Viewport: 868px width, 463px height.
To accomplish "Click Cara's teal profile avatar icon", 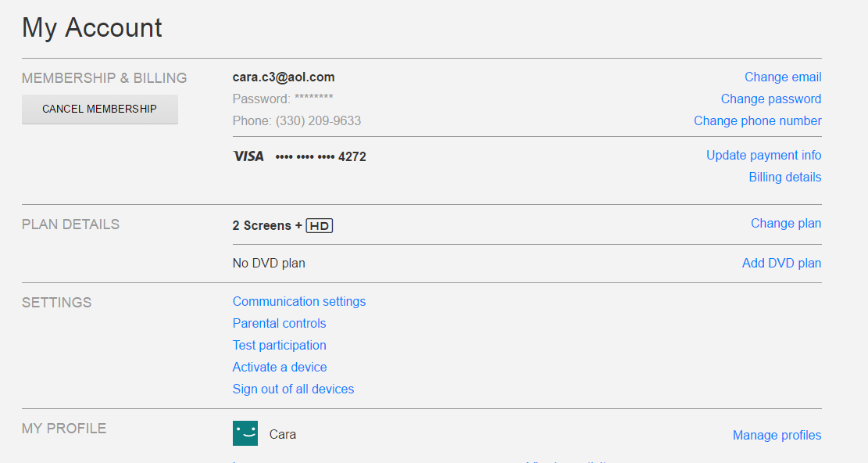I will [245, 433].
